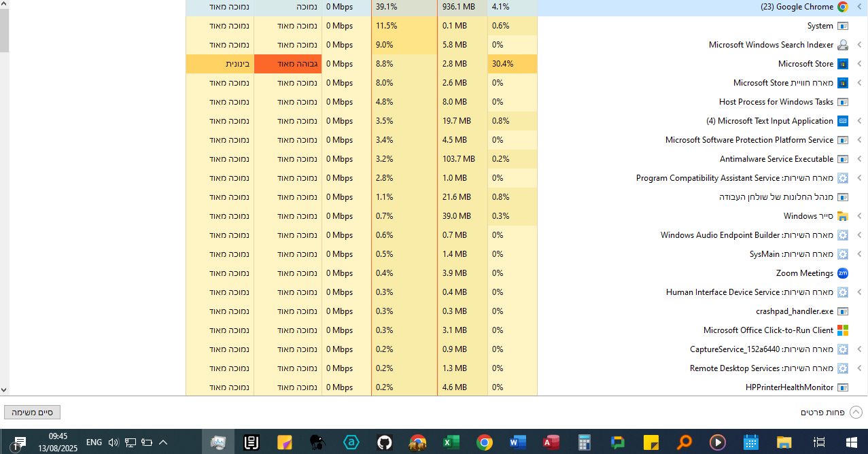Click the scrollbar down arrow at the left edge
The width and height of the screenshot is (868, 454).
click(4, 390)
